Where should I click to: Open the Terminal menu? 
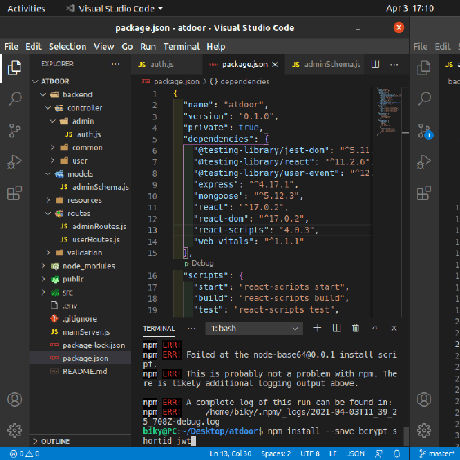tap(182, 47)
